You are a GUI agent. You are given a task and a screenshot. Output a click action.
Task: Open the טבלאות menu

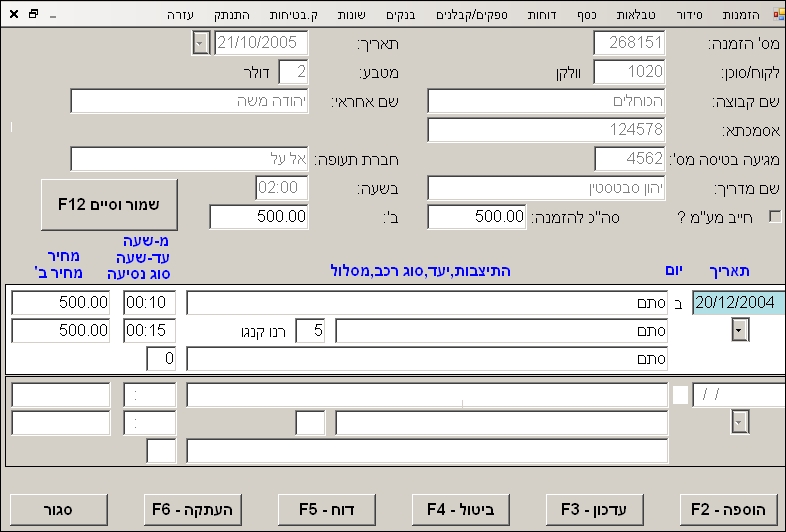pyautogui.click(x=636, y=15)
